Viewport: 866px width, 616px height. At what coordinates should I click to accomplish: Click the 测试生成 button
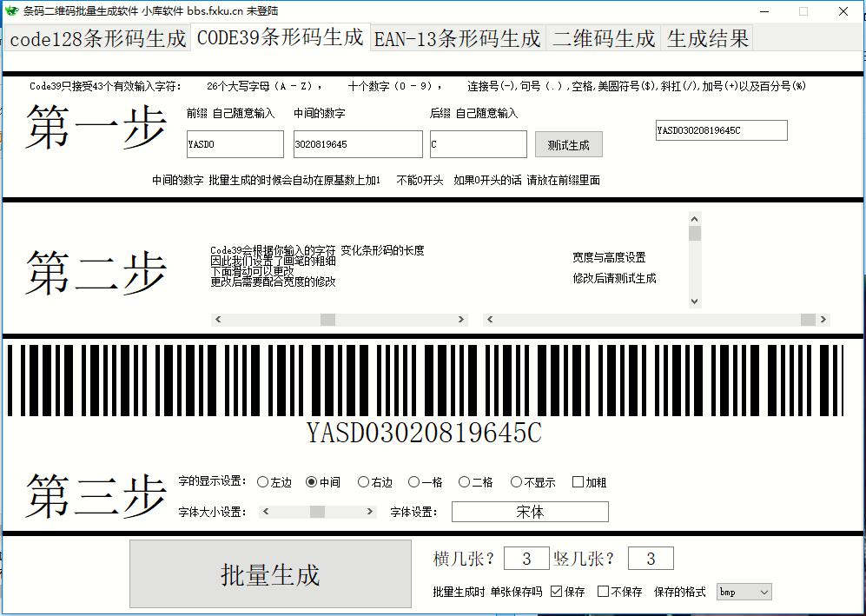click(x=568, y=145)
